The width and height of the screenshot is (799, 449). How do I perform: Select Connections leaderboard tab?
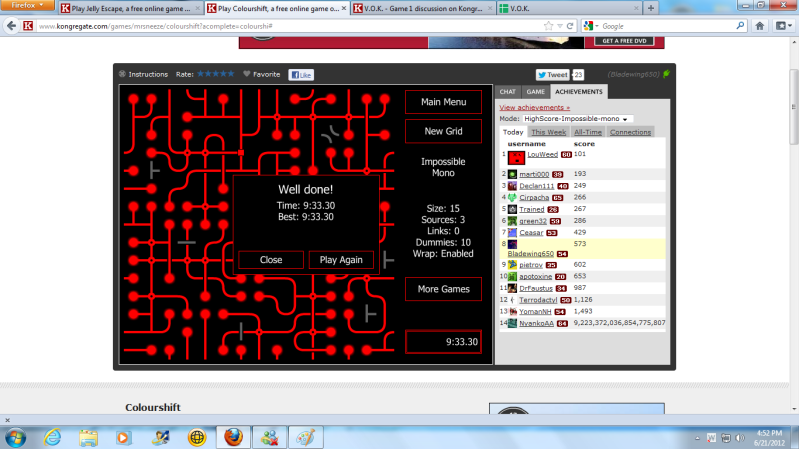630,132
